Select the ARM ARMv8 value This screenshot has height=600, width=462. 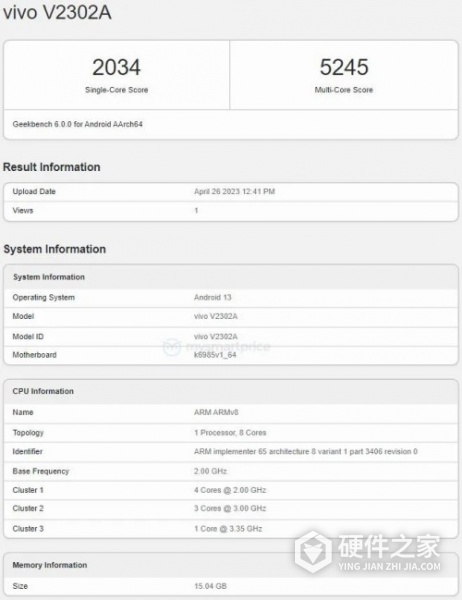coord(216,412)
